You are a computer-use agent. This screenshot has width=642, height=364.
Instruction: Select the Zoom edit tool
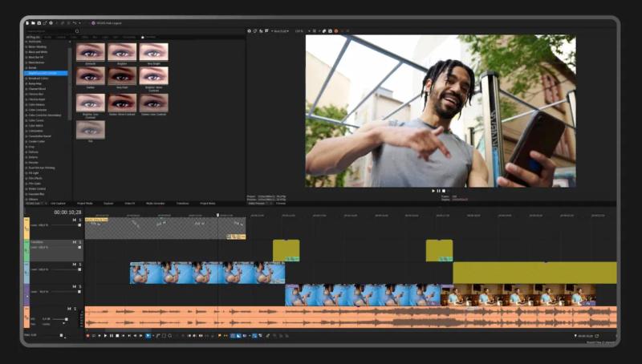coord(170,335)
